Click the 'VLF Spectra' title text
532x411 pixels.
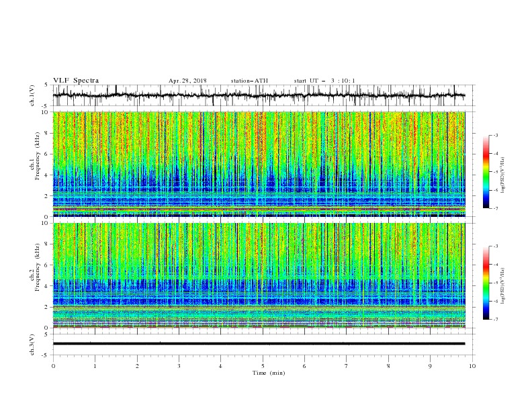click(76, 81)
